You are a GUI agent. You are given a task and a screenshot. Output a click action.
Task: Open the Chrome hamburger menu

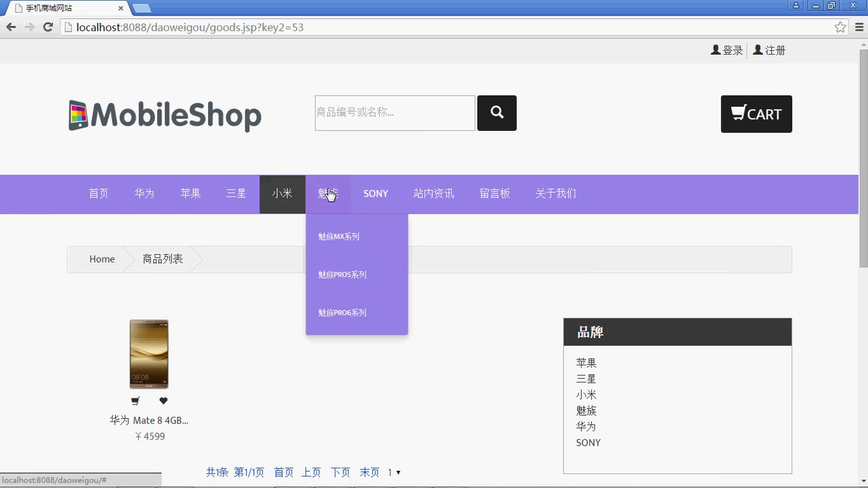859,27
